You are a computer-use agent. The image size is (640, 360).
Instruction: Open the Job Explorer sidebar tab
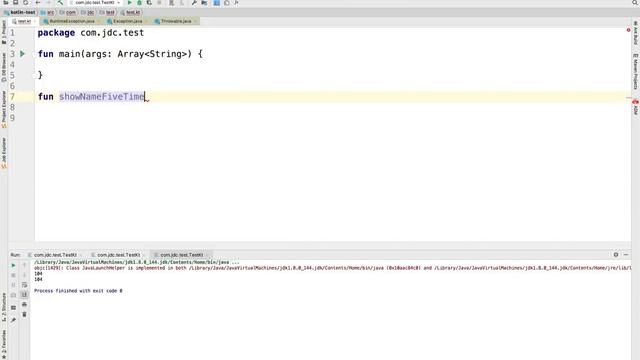coord(4,153)
